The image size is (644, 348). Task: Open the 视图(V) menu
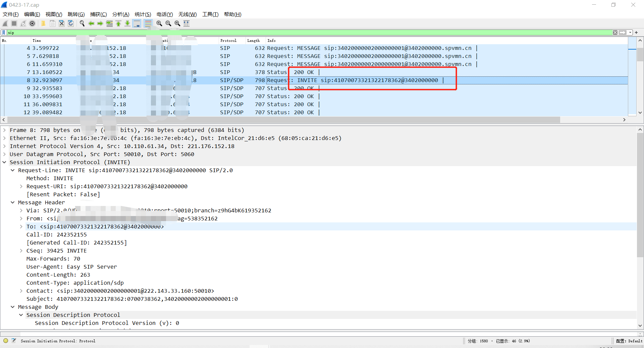point(54,14)
